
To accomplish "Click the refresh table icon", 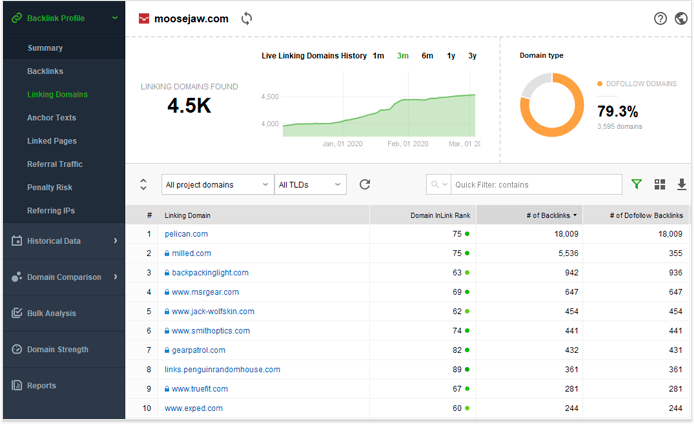I will [365, 185].
